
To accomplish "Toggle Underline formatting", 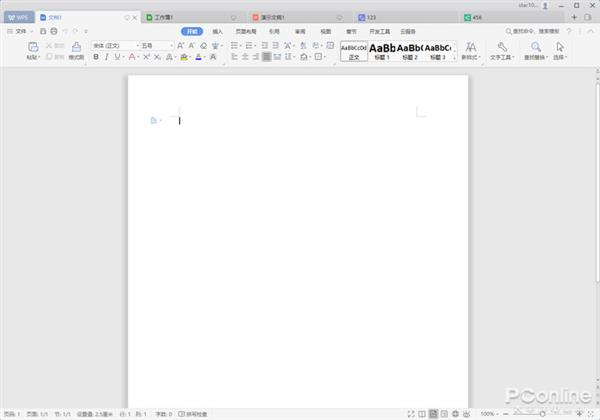I will [x=117, y=57].
